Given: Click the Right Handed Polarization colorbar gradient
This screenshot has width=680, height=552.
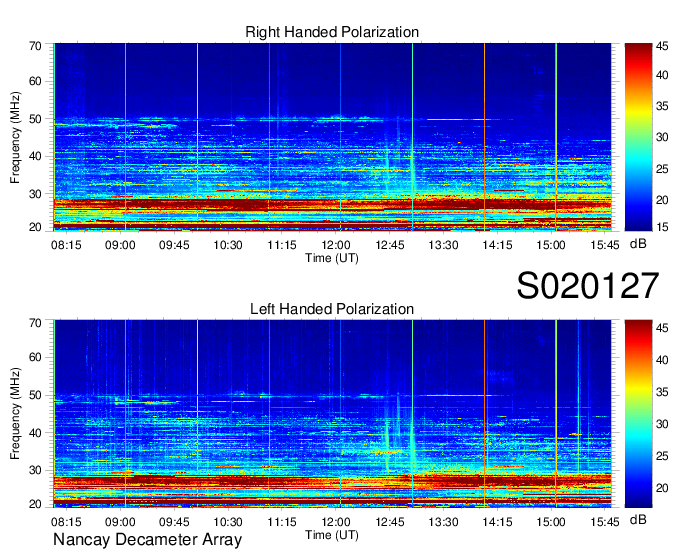Looking at the screenshot, I should click(x=638, y=137).
